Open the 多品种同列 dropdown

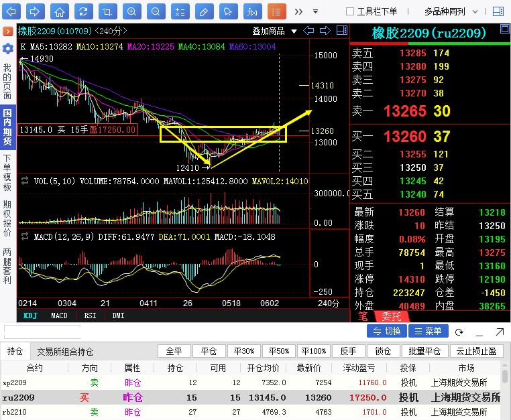point(453,11)
